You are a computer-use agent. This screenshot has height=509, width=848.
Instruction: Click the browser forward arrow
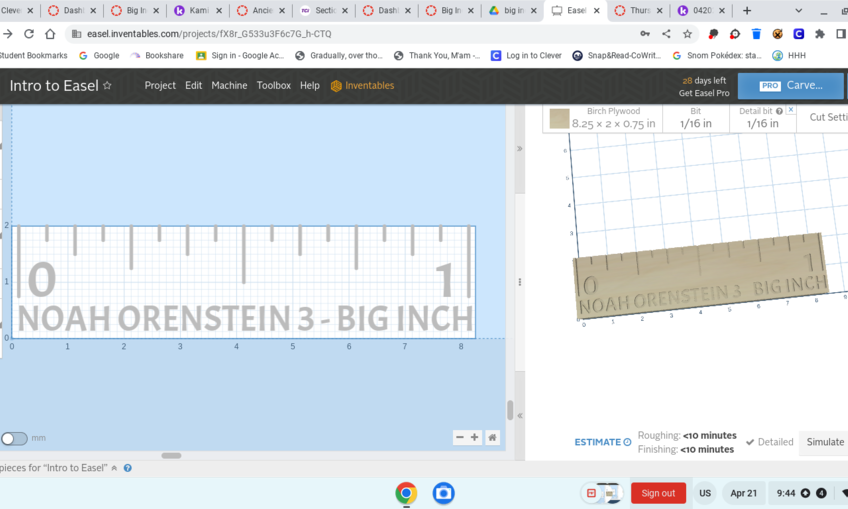coord(8,34)
